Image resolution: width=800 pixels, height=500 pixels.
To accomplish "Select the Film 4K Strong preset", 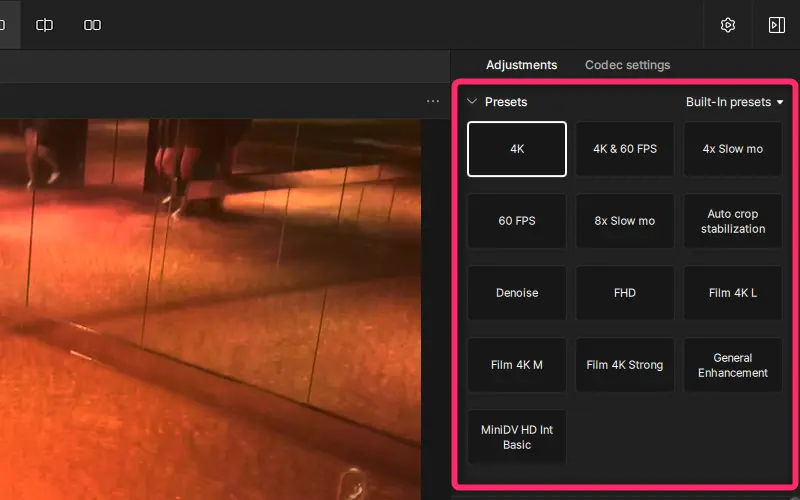I will point(625,365).
